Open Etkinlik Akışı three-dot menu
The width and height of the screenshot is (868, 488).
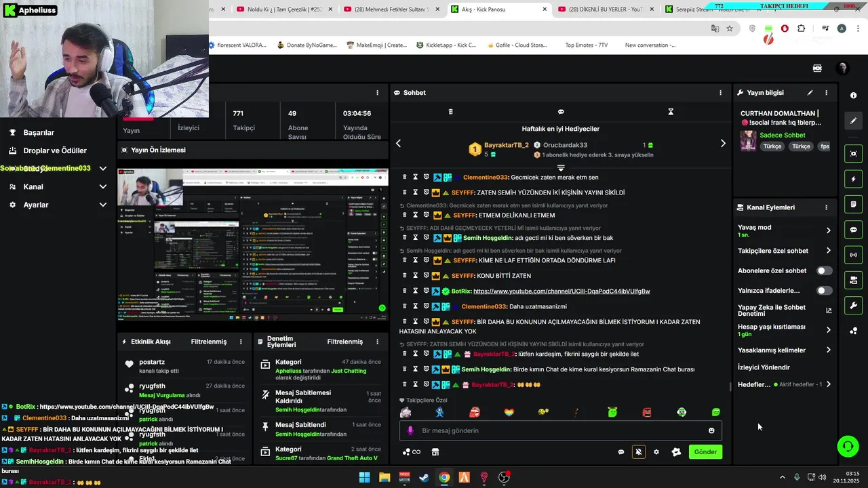[x=241, y=342]
